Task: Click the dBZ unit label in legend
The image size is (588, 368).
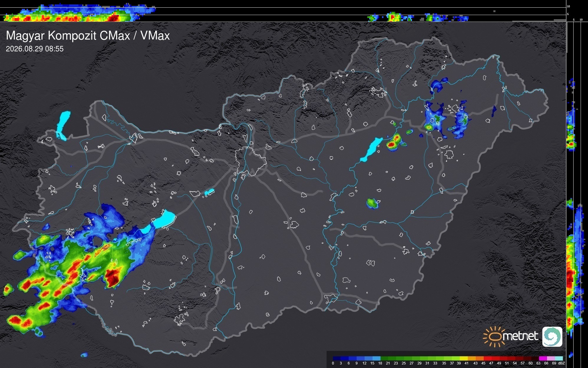Action: 561,363
